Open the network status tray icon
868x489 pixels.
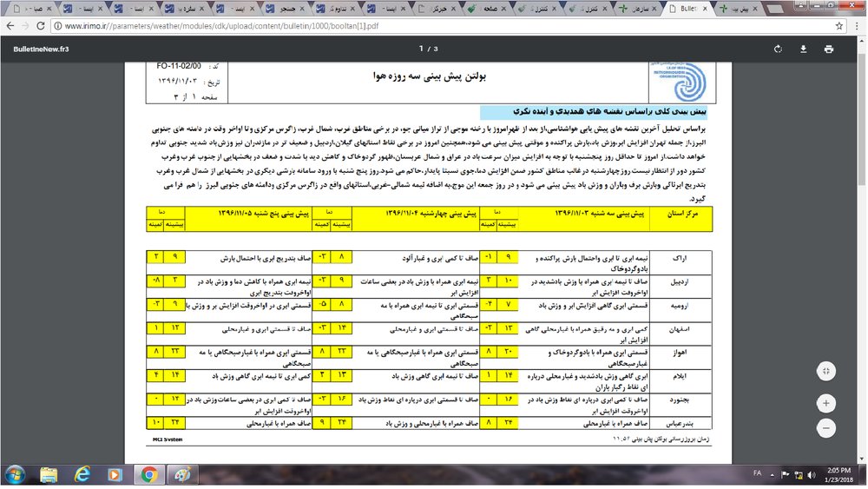pos(799,476)
